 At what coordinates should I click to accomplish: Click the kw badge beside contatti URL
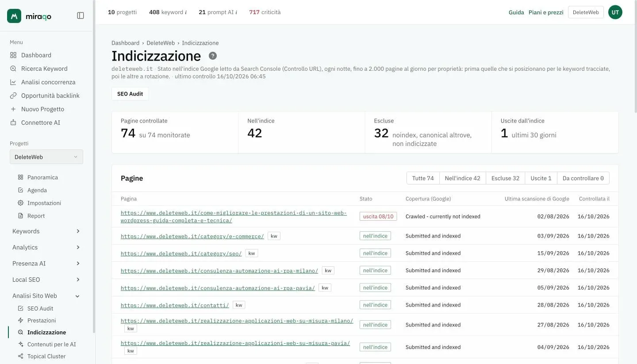tap(239, 305)
